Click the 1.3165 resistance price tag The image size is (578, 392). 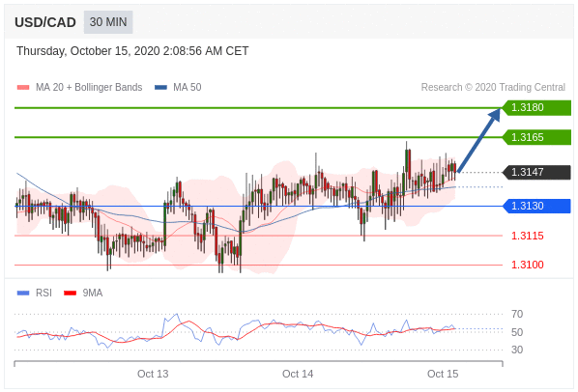(x=536, y=137)
